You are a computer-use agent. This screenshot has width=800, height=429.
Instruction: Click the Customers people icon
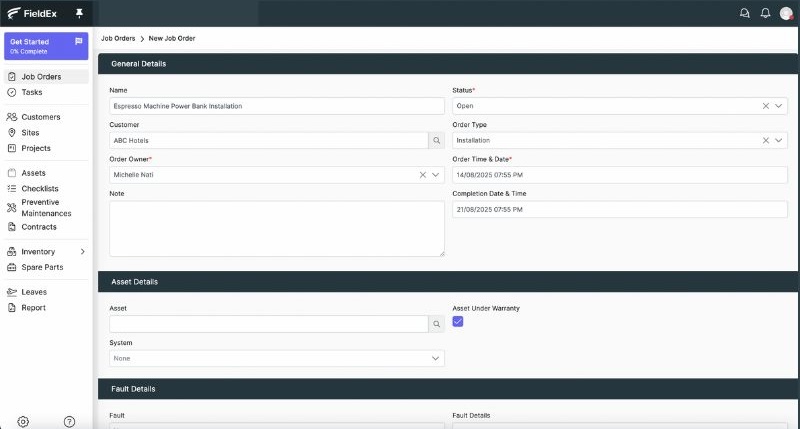click(x=12, y=117)
